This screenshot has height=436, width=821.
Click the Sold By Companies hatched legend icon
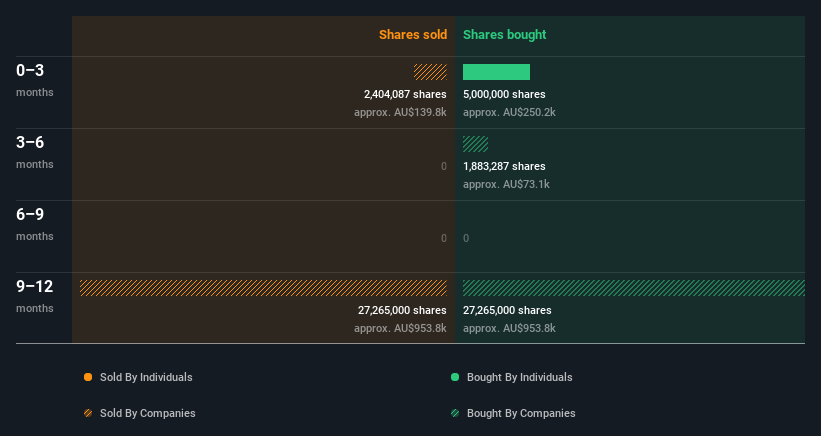(88, 413)
